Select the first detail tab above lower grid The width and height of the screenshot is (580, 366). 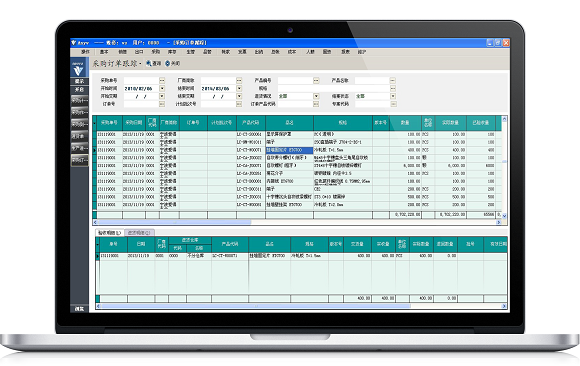109,233
